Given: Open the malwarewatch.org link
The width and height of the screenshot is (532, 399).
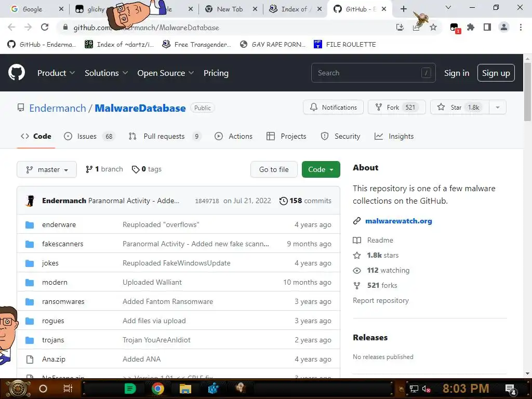Looking at the screenshot, I should (x=398, y=221).
